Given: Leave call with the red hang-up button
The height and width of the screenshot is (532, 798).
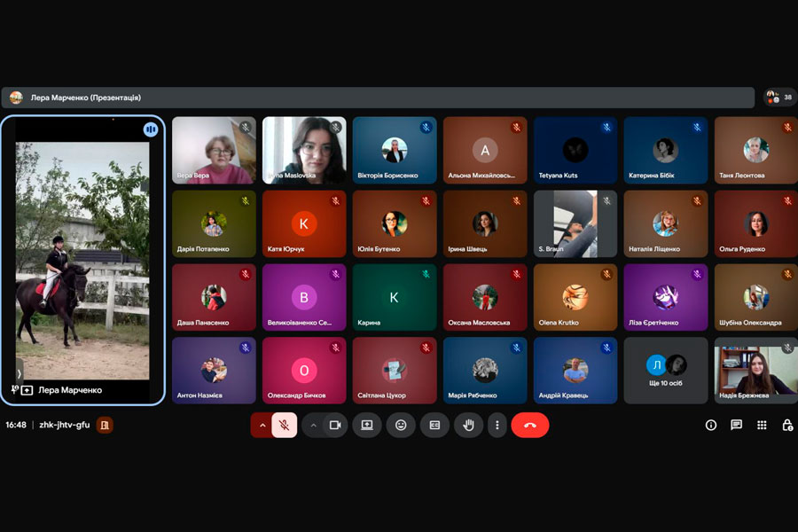Looking at the screenshot, I should click(x=530, y=425).
